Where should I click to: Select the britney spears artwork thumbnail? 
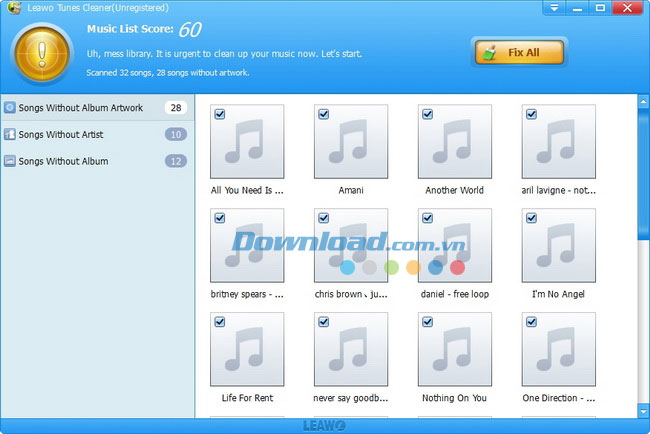tap(247, 245)
